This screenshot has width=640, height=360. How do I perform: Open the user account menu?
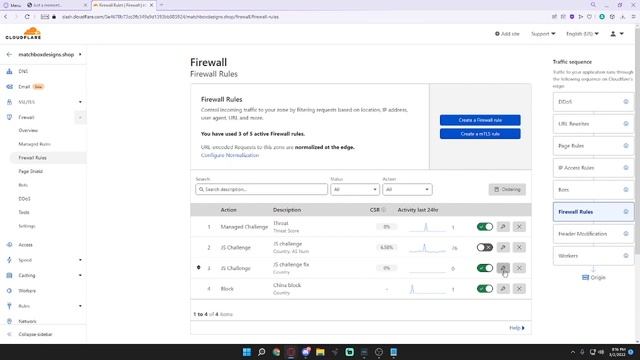point(617,34)
